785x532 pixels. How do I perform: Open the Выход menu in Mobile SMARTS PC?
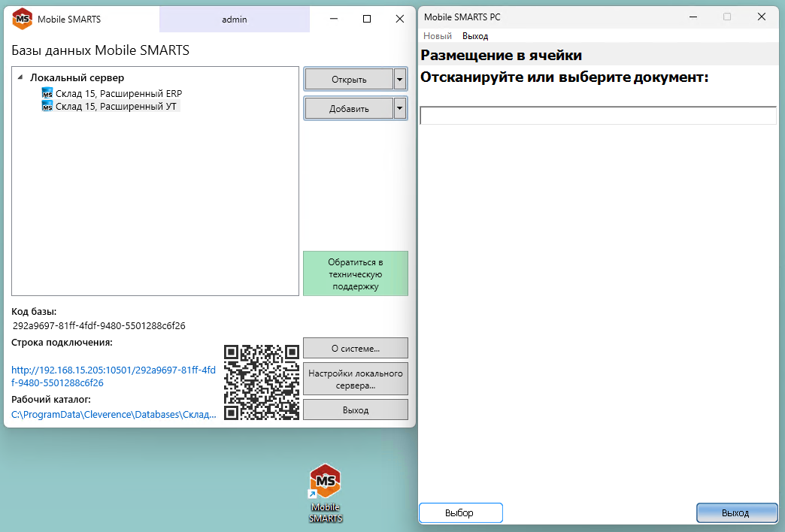[475, 36]
